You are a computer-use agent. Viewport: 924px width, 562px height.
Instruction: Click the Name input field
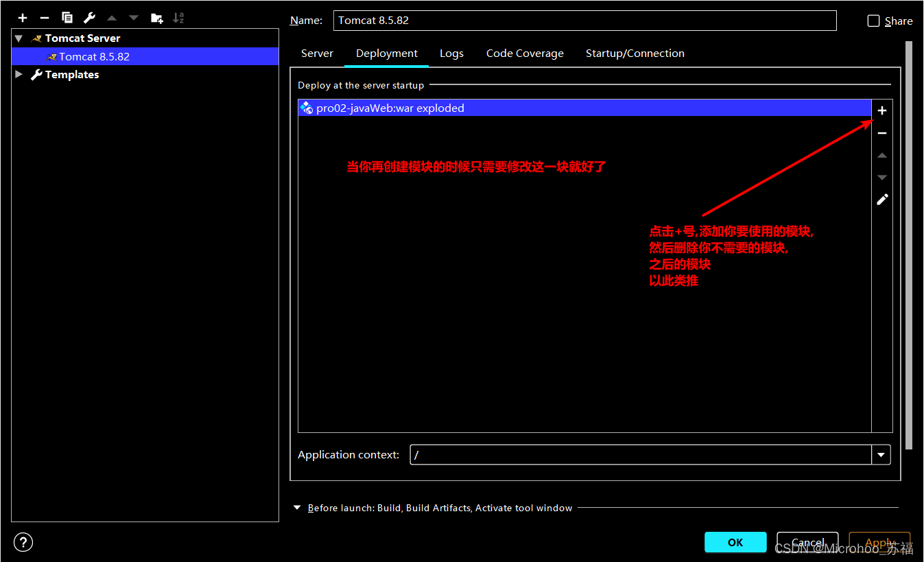click(585, 21)
